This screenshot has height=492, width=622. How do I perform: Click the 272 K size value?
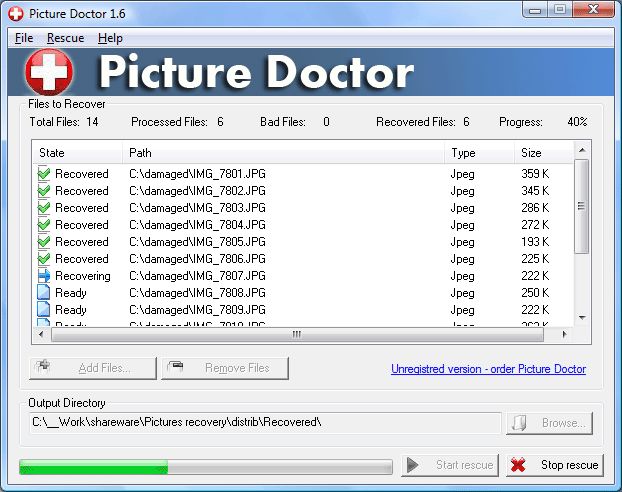coord(535,225)
